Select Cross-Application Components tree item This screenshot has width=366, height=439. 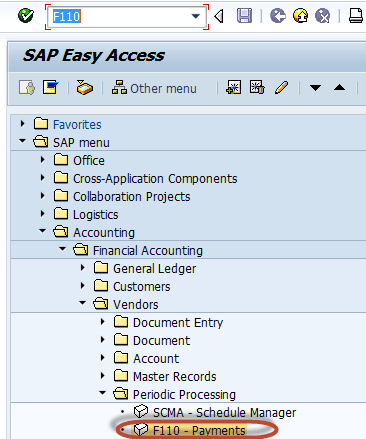point(155,179)
